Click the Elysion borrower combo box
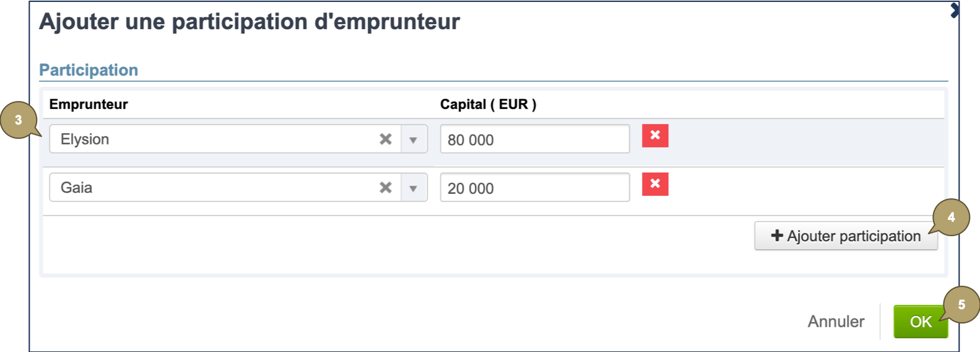Screen dimensions: 980x352 (x=210, y=139)
